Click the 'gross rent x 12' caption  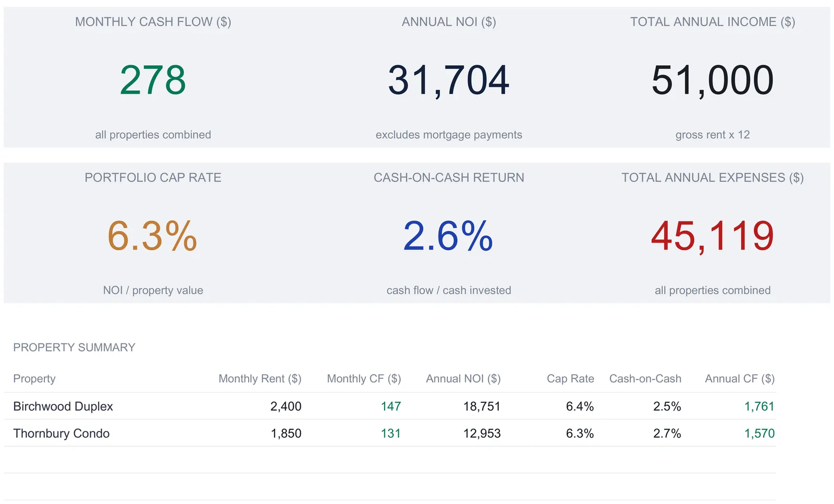click(x=713, y=135)
